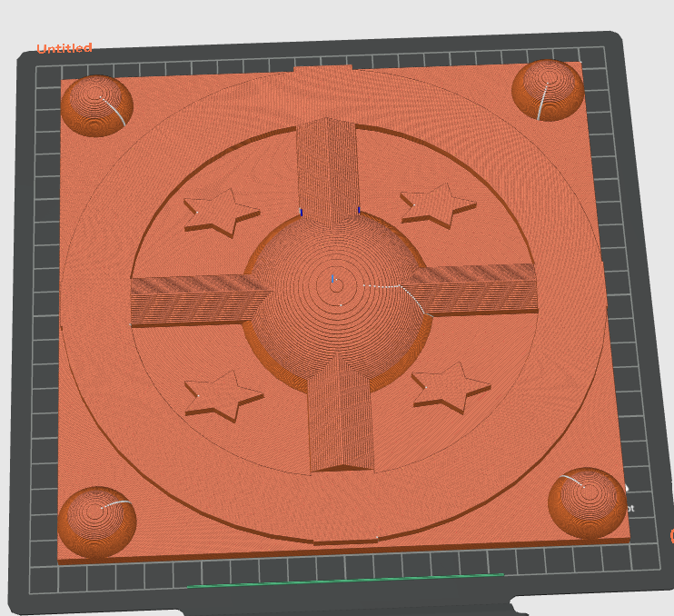This screenshot has width=674, height=616.
Task: Select the top-left raised star on the model
Action: [221, 212]
